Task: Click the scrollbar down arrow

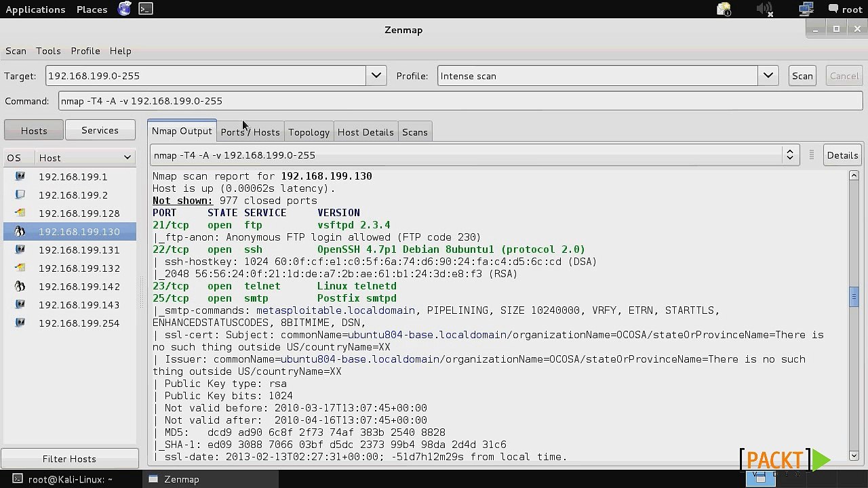Action: 854,456
